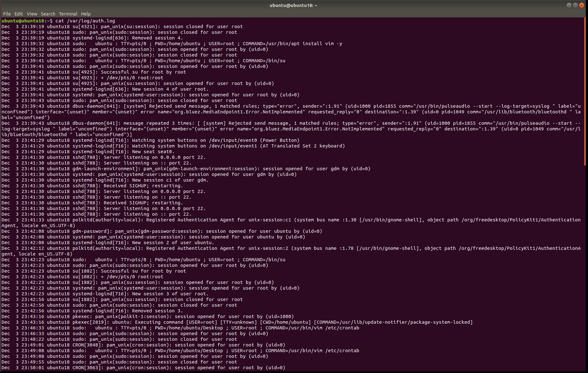Click the 'cat /var/log/auth.log' command

click(x=85, y=21)
